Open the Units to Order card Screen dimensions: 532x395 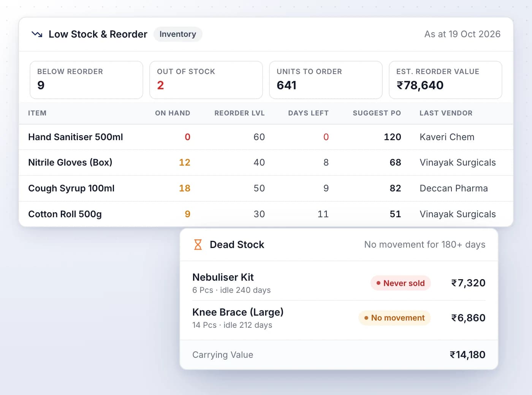tap(326, 80)
